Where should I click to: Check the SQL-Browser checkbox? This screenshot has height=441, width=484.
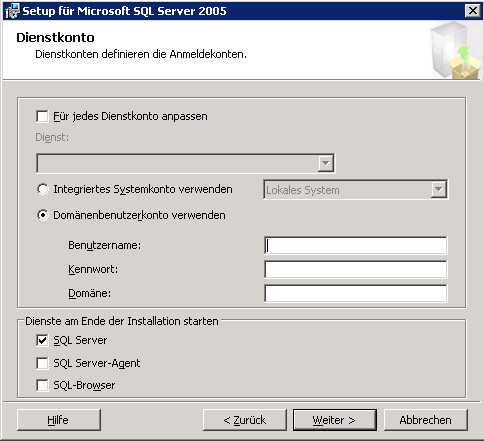tap(42, 385)
